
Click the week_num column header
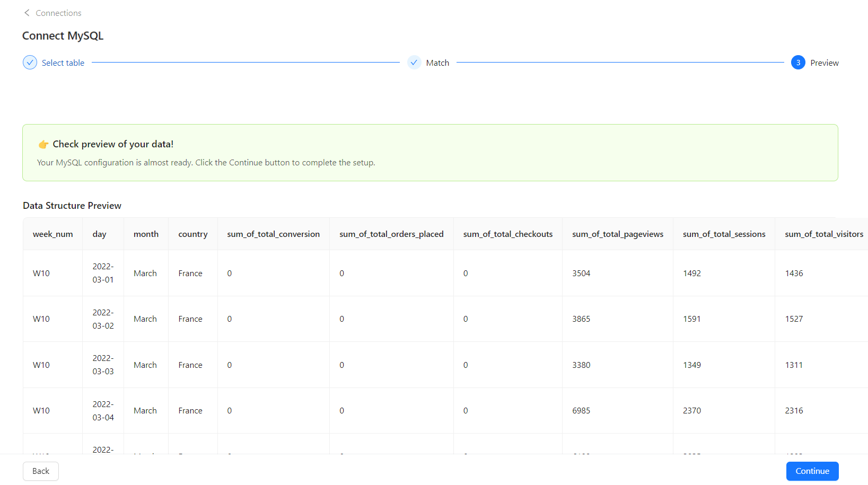tap(53, 234)
